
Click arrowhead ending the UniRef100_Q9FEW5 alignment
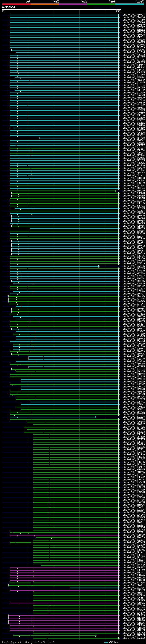coord(96,636)
